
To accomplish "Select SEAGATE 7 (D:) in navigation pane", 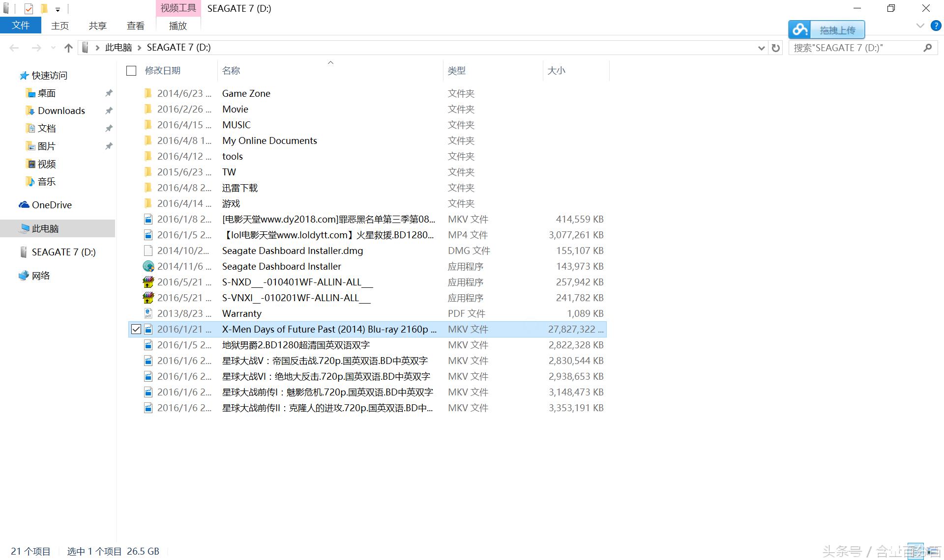I will (64, 252).
